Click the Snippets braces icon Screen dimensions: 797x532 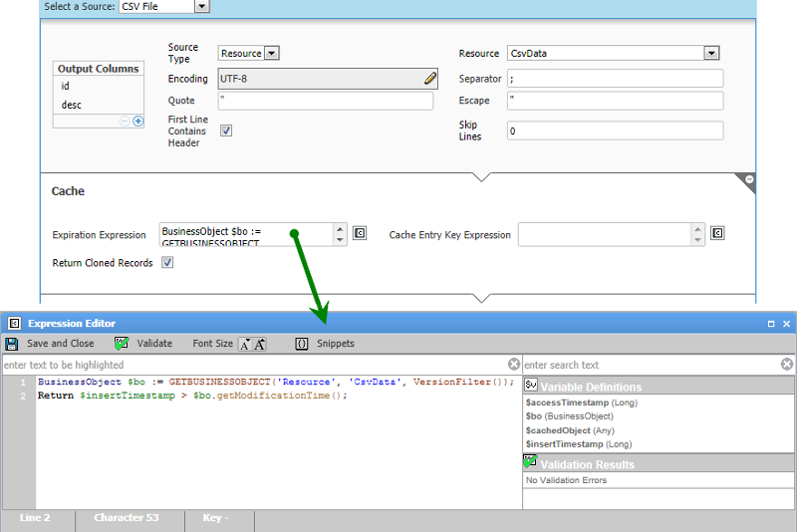302,344
